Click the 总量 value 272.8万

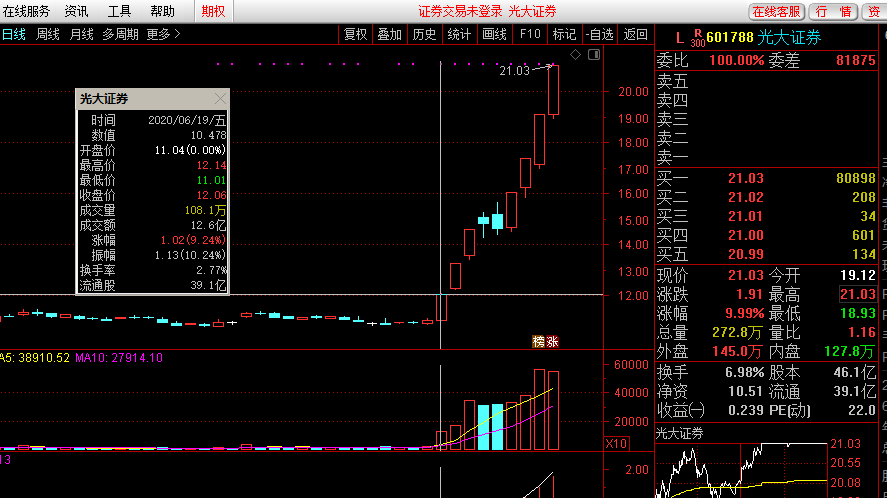(x=737, y=333)
